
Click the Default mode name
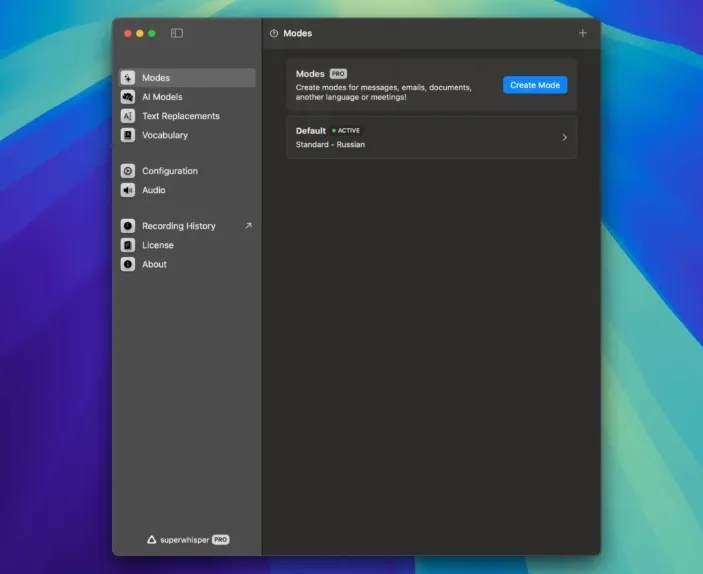coord(311,130)
